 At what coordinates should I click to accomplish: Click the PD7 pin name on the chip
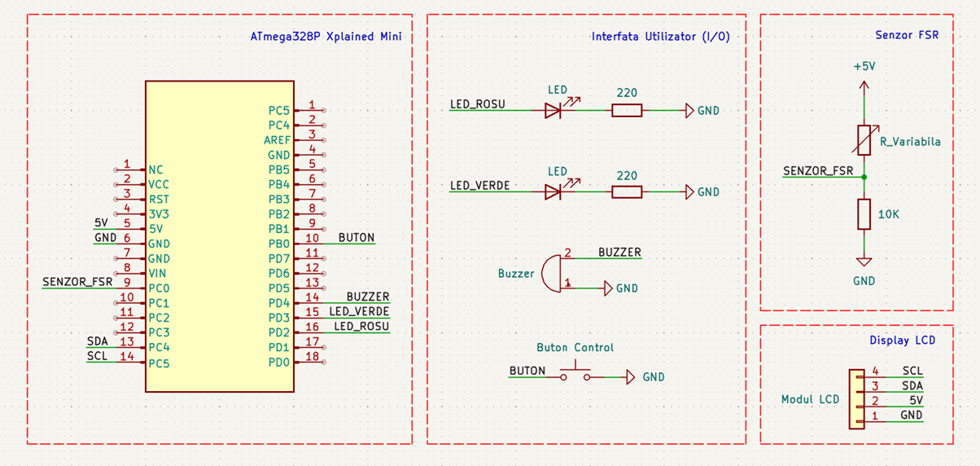point(279,259)
